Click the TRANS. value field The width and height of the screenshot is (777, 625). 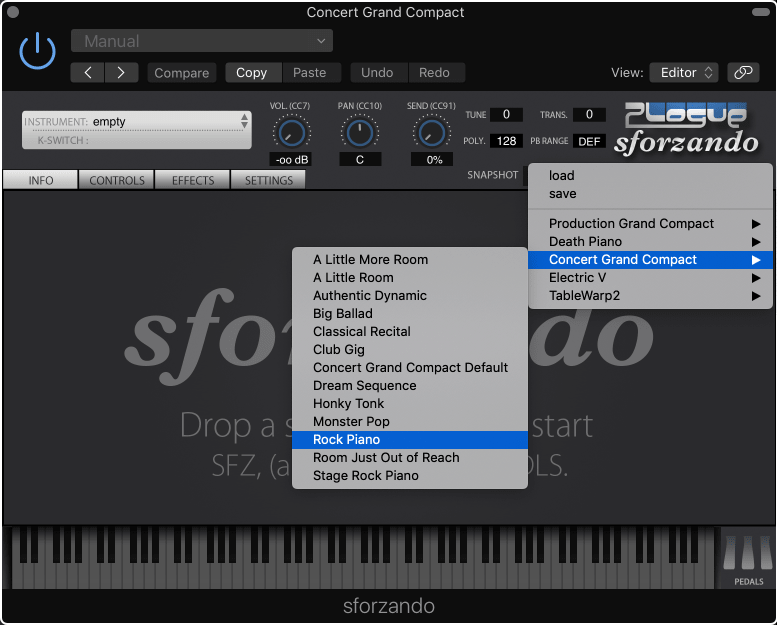coord(589,114)
